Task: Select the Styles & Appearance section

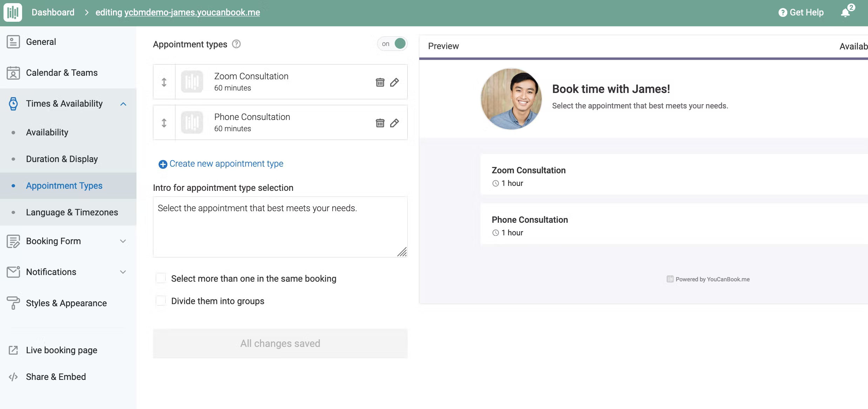Action: coord(66,303)
